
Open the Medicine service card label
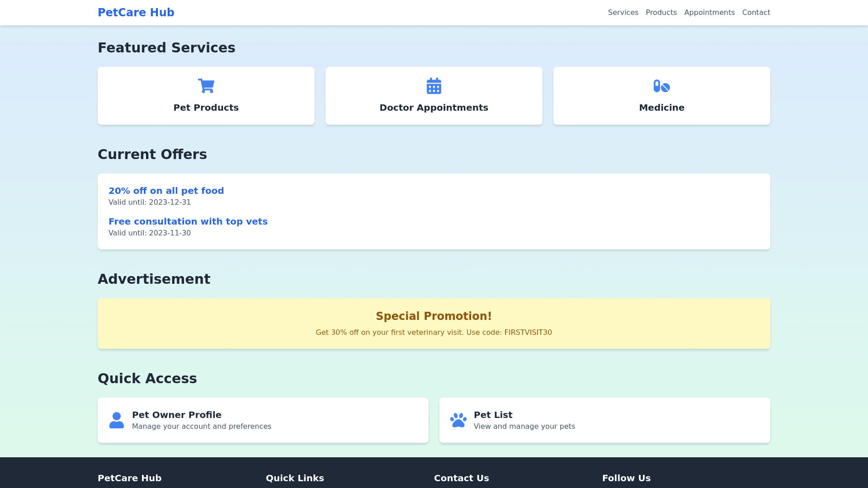point(661,108)
